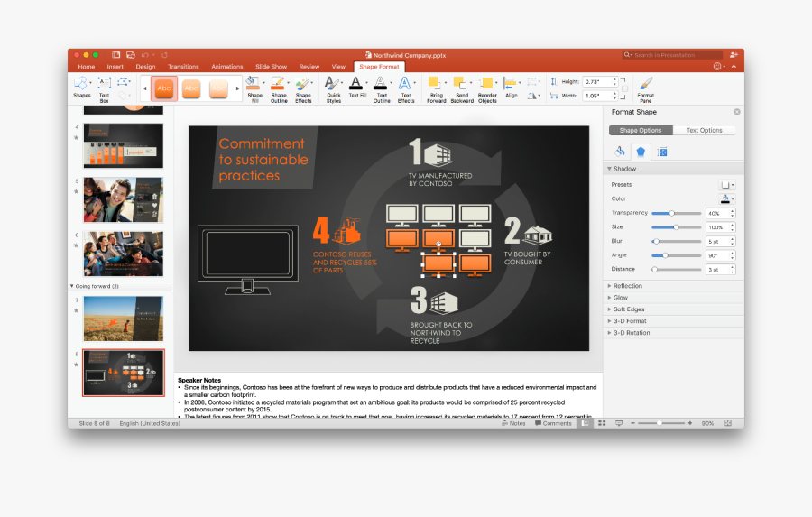Open Fill & Line tab icon in Format Shape
Screen dimensions: 812x517
[x=620, y=152]
